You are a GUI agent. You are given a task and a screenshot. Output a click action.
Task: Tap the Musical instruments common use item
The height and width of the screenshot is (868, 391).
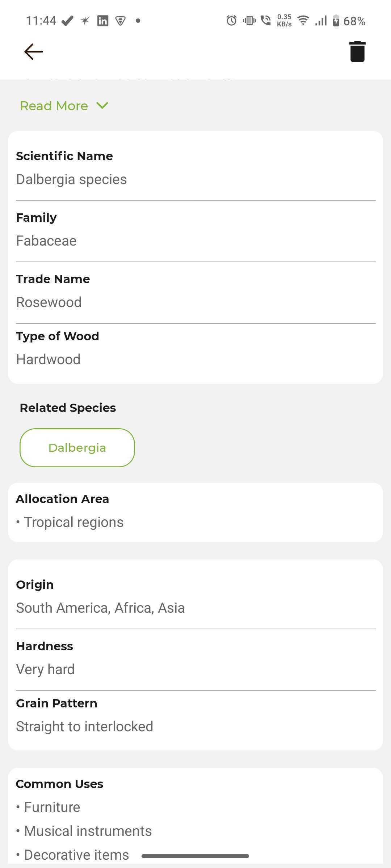(88, 831)
